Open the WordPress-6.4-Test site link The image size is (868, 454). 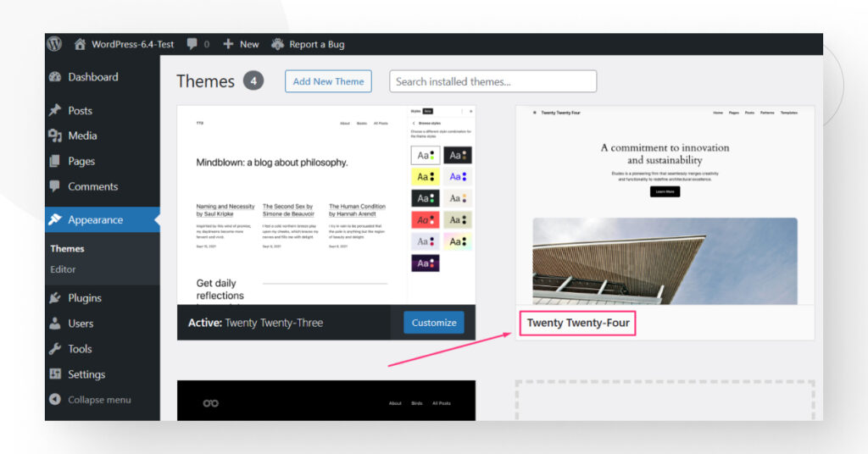coord(132,44)
